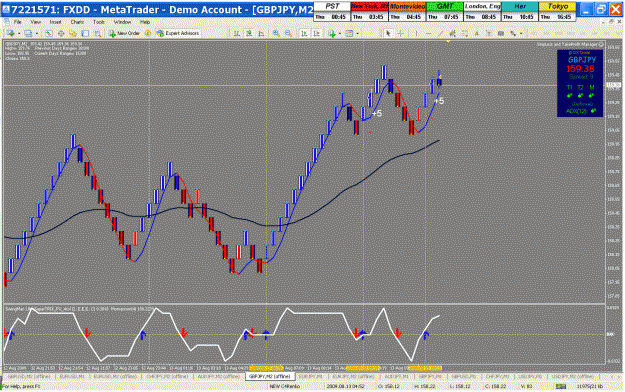Open the Help menu
Image resolution: width=625 pixels, height=392 pixels.
pyautogui.click(x=145, y=22)
